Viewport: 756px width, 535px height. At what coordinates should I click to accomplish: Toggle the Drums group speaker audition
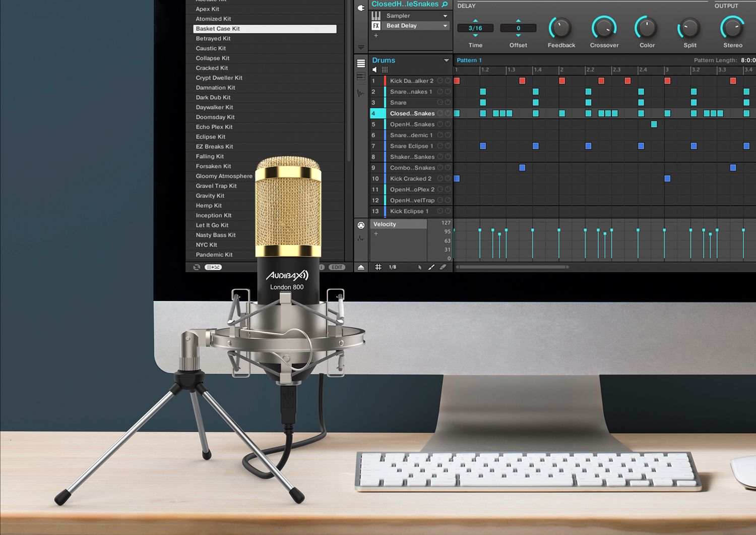[x=374, y=70]
